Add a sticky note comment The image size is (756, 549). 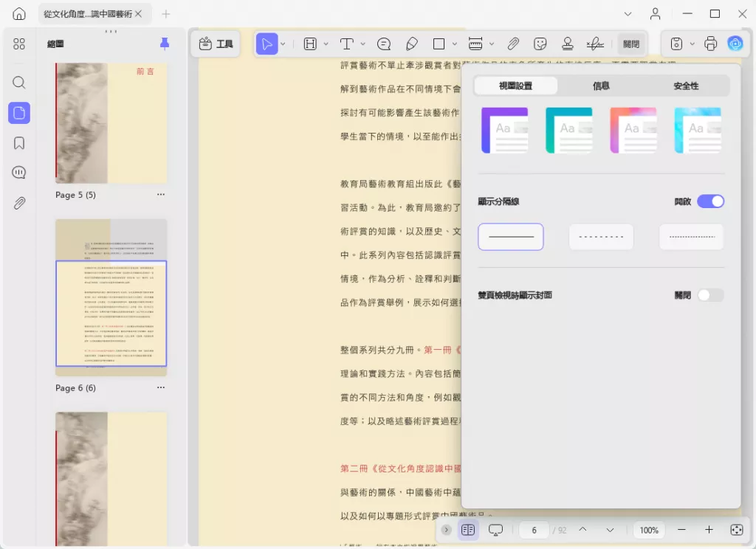point(384,44)
